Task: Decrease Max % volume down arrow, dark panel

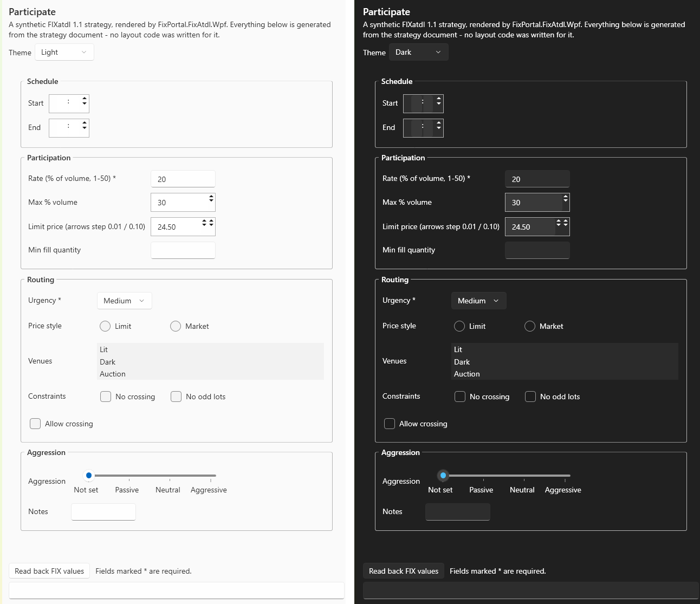Action: tap(566, 201)
